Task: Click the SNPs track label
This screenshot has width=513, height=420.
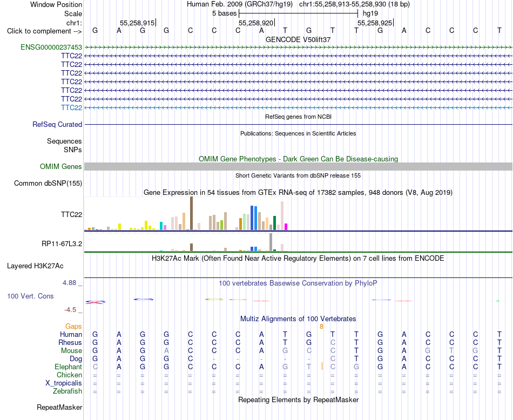Action: (73, 150)
